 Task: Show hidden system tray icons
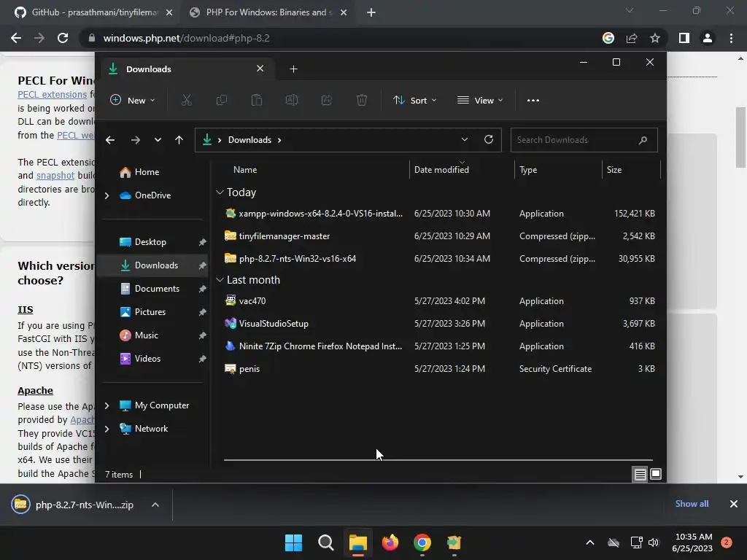tap(589, 542)
